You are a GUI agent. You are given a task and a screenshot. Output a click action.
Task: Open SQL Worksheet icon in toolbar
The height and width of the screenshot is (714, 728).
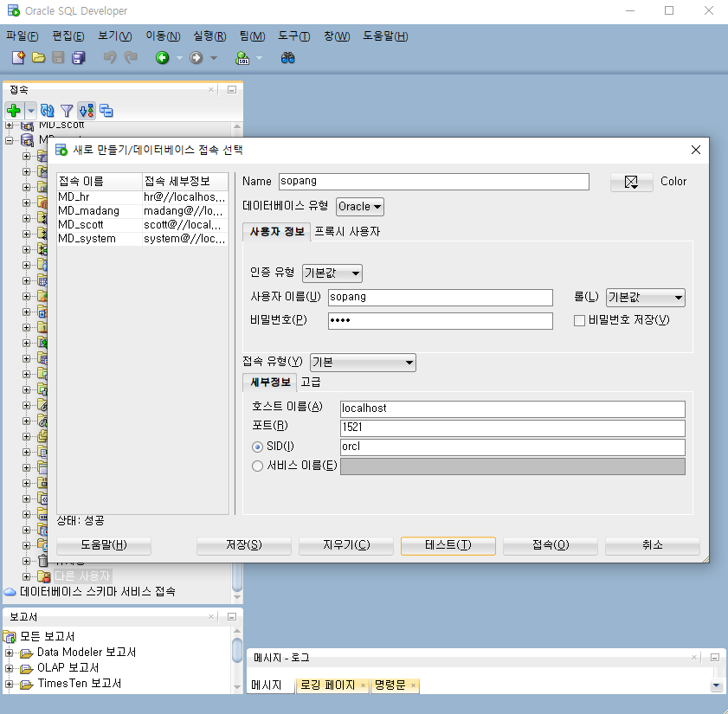tap(242, 58)
